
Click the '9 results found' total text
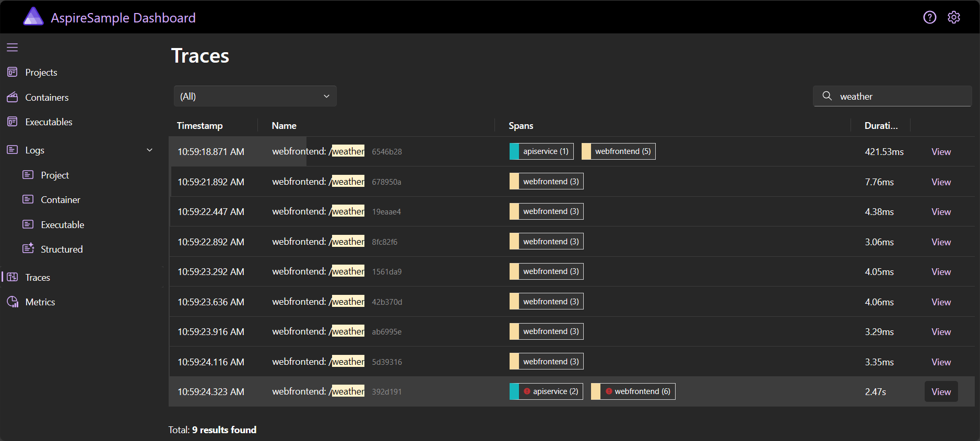[x=224, y=430]
